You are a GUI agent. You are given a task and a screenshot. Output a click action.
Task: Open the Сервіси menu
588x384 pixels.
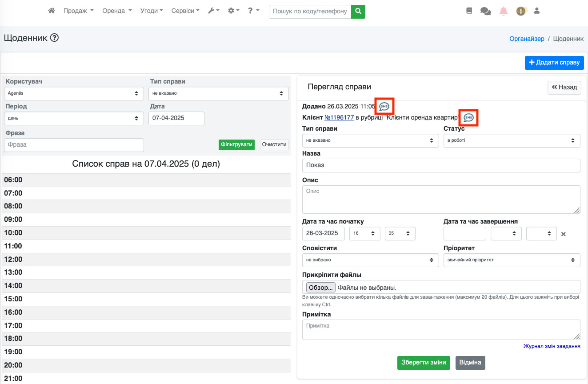(x=185, y=11)
